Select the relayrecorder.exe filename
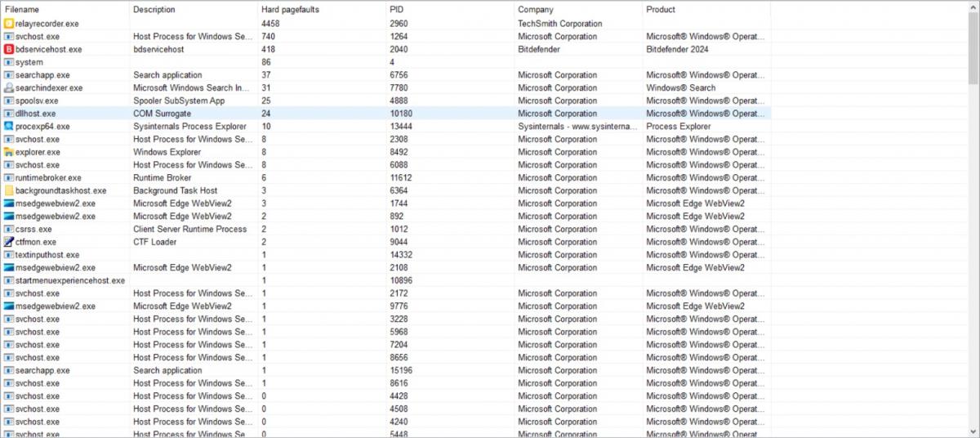This screenshot has width=980, height=438. point(47,24)
